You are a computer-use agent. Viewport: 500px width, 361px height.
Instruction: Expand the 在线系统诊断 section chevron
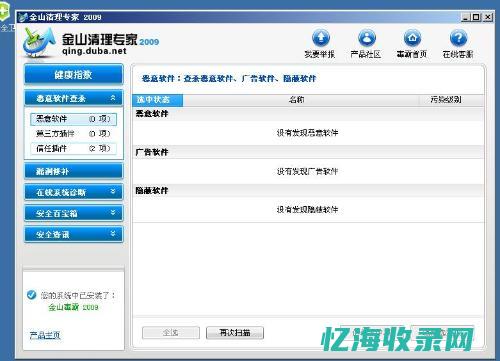(113, 191)
